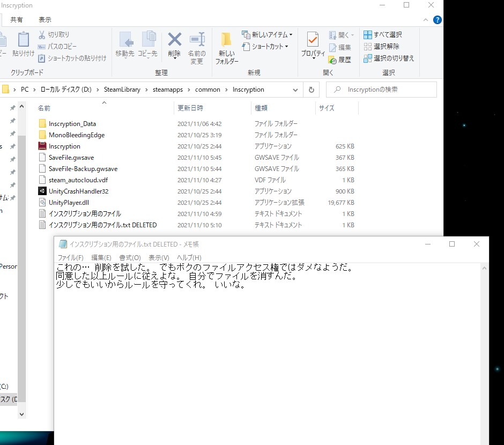Click the Copy to (コピー先) icon
The width and height of the screenshot is (504, 445).
[x=148, y=40]
